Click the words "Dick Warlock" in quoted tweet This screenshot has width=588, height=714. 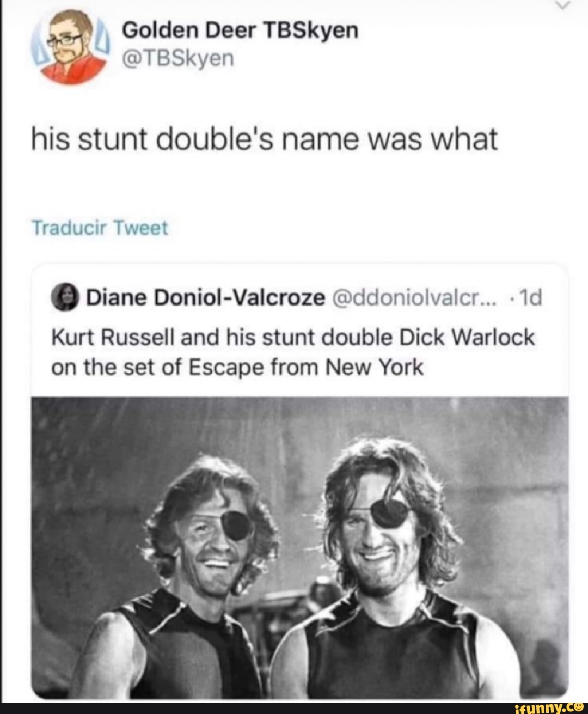coord(467,338)
